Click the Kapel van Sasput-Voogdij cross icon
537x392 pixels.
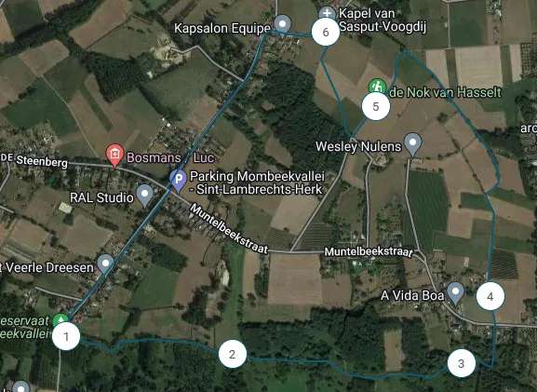click(327, 13)
